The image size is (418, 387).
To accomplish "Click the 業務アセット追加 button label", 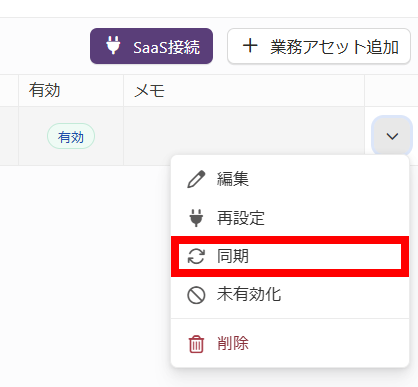I will (334, 47).
